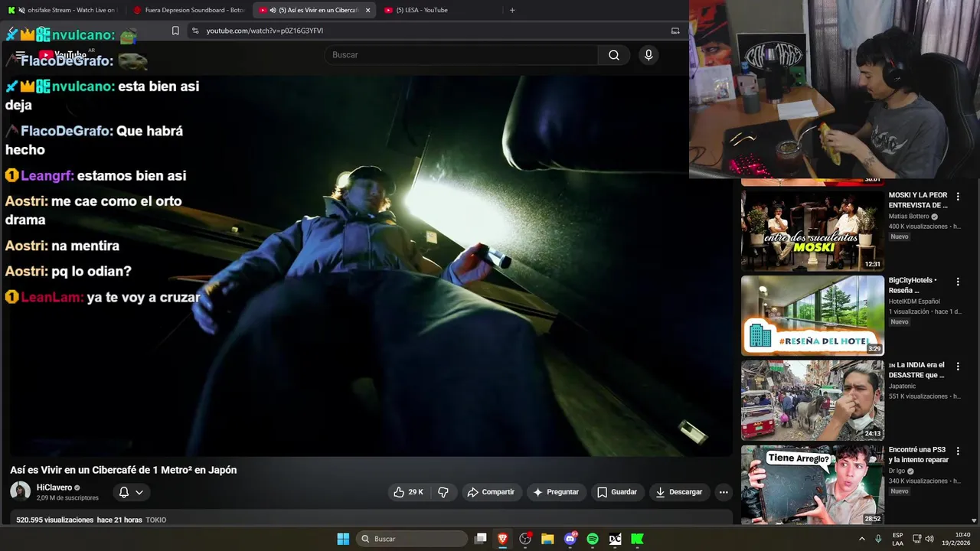Activate voice search microphone on YouTube

tap(648, 55)
